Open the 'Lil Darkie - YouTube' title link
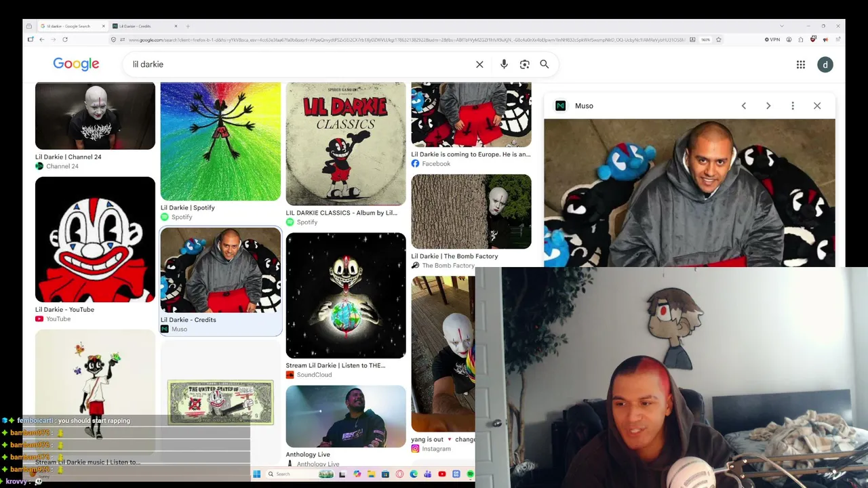Screen dimensions: 868x488 [x=64, y=310]
